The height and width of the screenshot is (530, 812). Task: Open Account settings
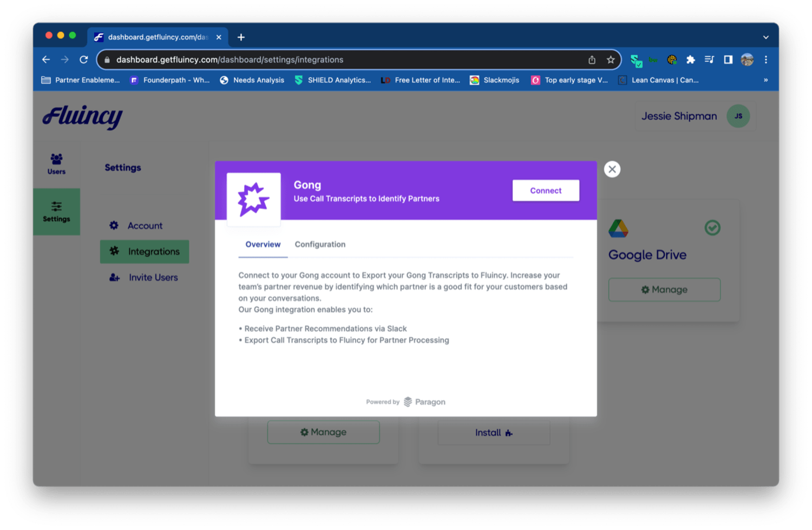coord(145,226)
